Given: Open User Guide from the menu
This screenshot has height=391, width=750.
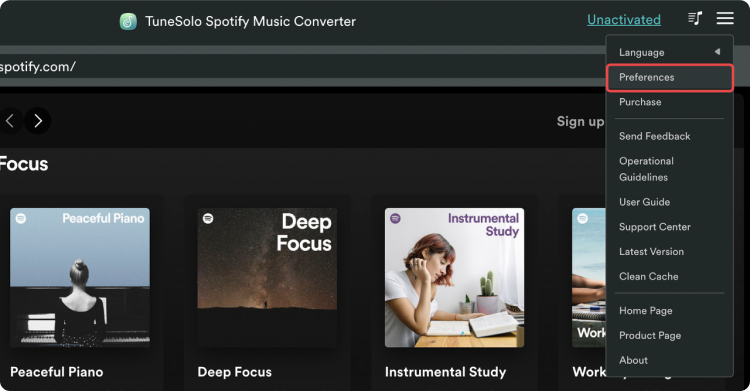Looking at the screenshot, I should (x=669, y=202).
